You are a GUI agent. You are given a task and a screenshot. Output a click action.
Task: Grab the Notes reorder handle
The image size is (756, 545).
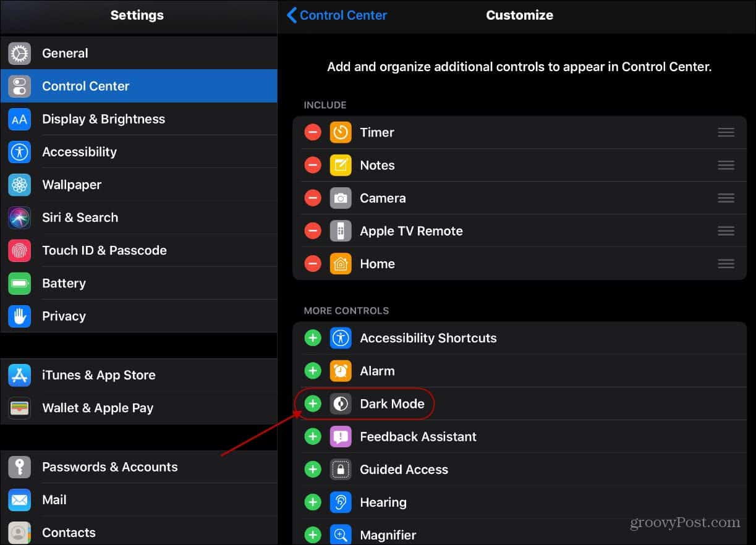tap(726, 165)
